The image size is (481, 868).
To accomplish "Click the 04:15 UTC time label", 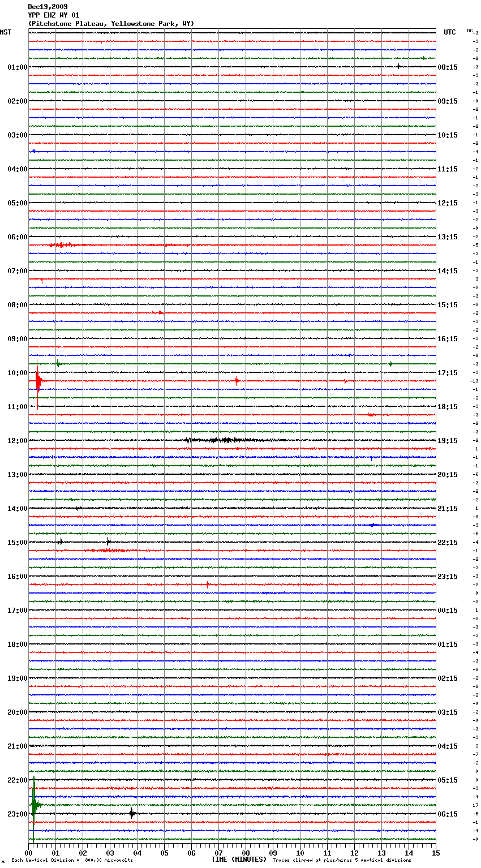I will (x=448, y=746).
